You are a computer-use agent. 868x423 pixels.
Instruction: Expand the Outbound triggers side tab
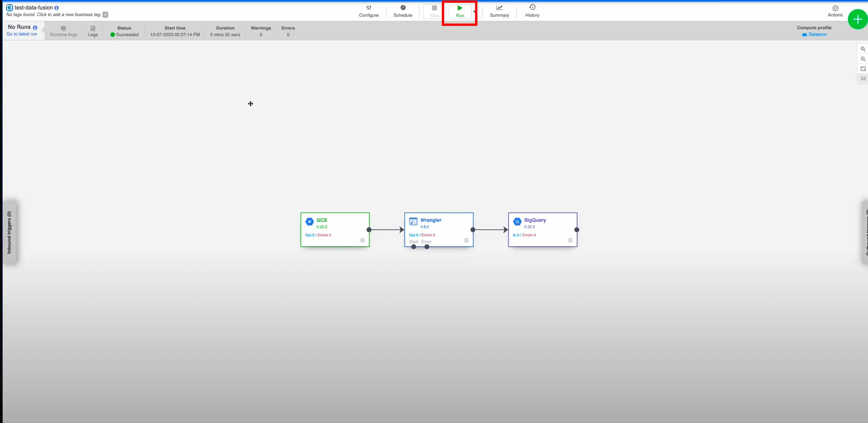[x=865, y=232]
